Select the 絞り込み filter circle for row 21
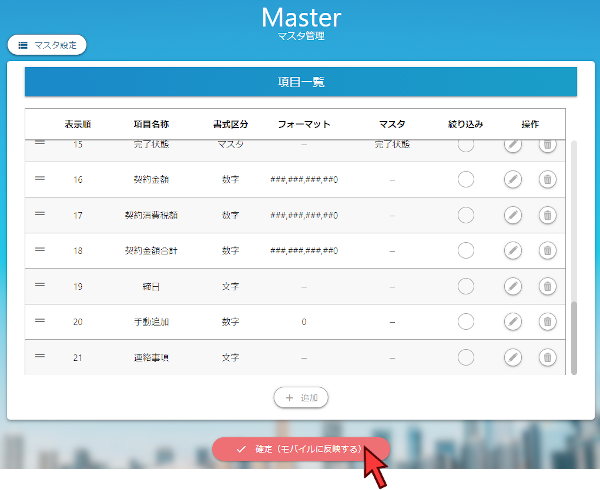The height and width of the screenshot is (490, 600). [x=465, y=357]
